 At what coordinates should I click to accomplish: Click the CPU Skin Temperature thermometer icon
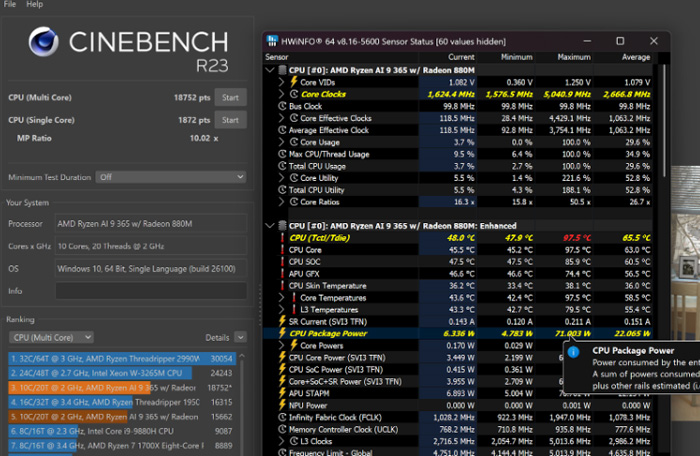pyautogui.click(x=282, y=285)
